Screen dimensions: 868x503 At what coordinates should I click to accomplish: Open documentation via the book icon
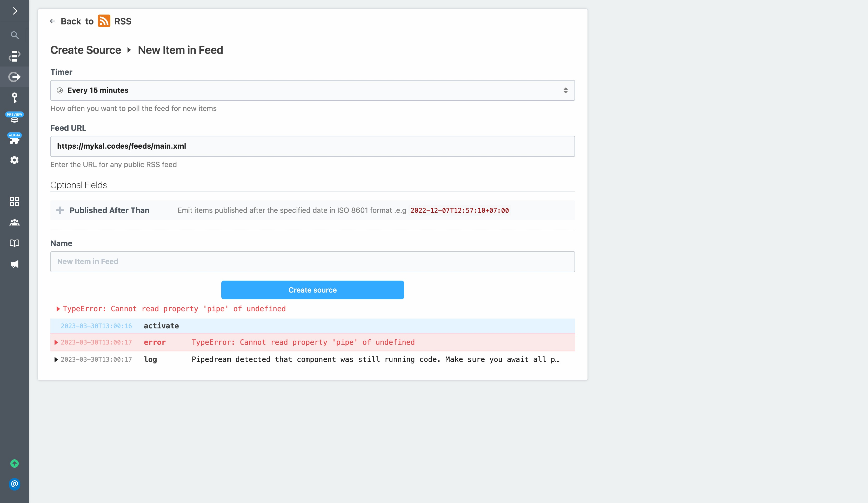click(x=15, y=243)
